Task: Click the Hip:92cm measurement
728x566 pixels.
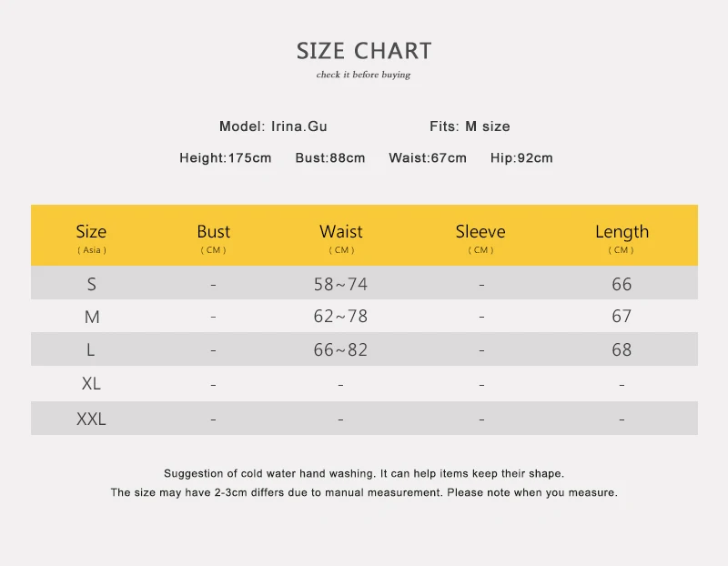Action: (521, 157)
